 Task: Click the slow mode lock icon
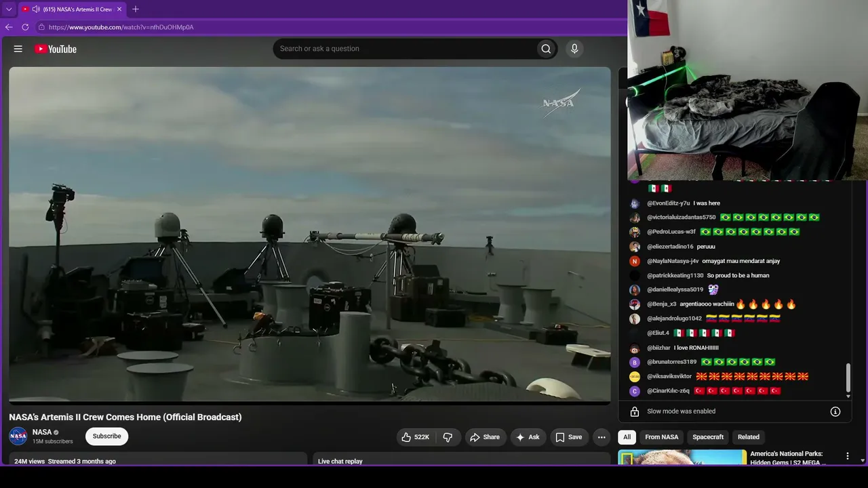[635, 411]
